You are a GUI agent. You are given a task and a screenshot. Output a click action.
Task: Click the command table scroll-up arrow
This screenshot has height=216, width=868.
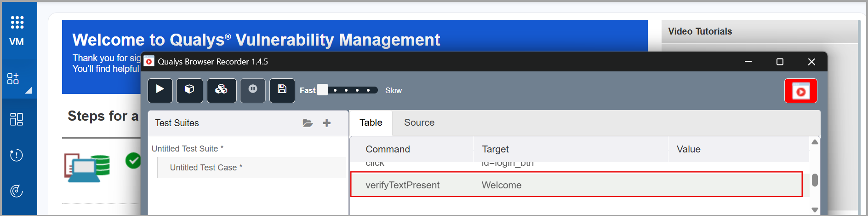(x=815, y=142)
